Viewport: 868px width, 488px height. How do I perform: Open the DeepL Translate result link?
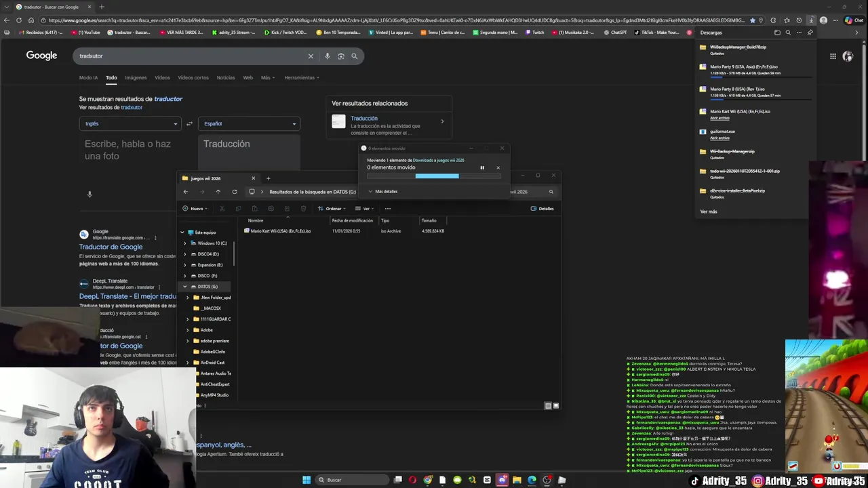pyautogui.click(x=128, y=296)
